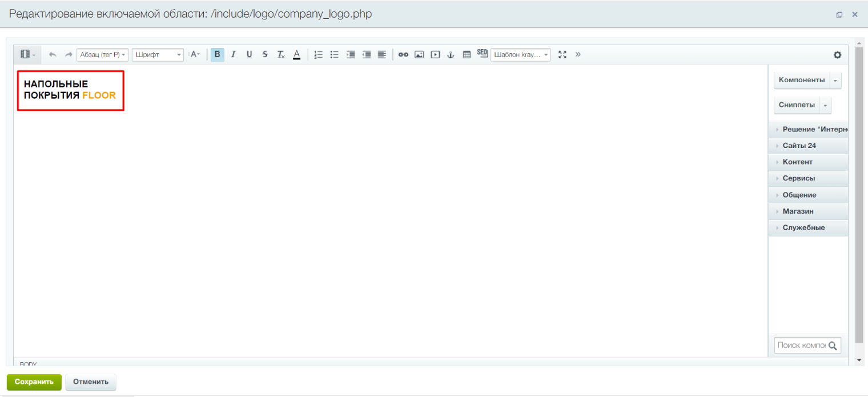
Task: Apply strikethrough formatting
Action: pos(265,55)
